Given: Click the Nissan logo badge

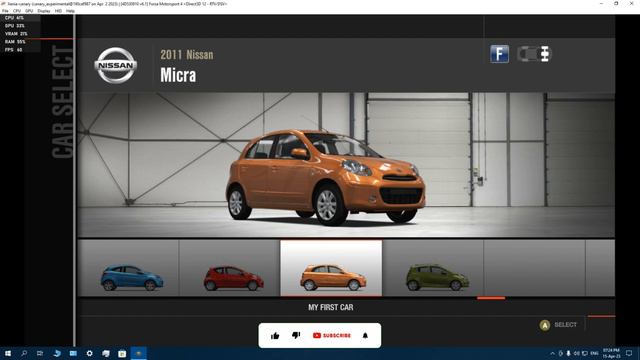Looking at the screenshot, I should 116,65.
